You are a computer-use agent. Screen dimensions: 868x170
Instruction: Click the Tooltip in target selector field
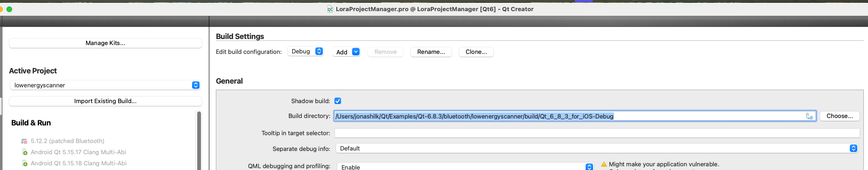pyautogui.click(x=597, y=133)
